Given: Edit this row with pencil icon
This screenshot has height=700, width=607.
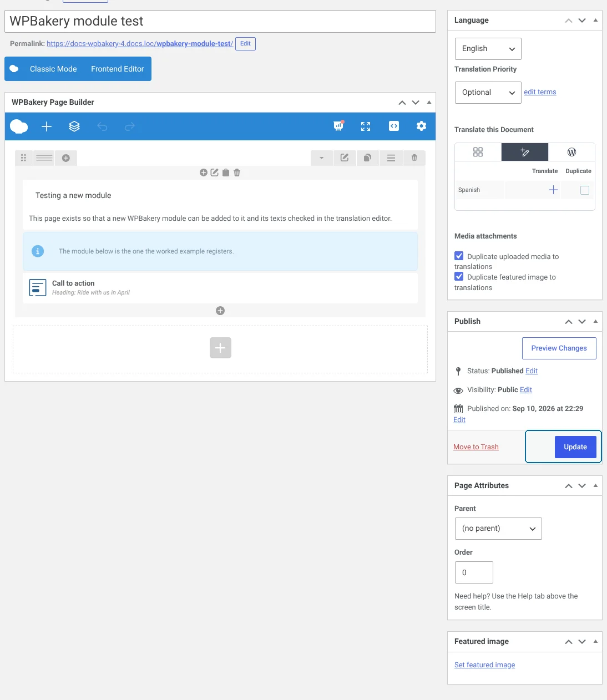Looking at the screenshot, I should (x=345, y=158).
